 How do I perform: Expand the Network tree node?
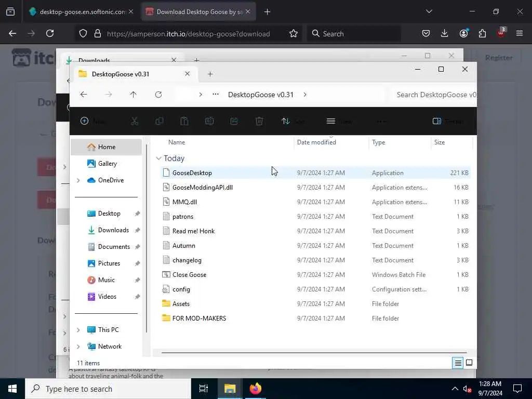pyautogui.click(x=78, y=347)
